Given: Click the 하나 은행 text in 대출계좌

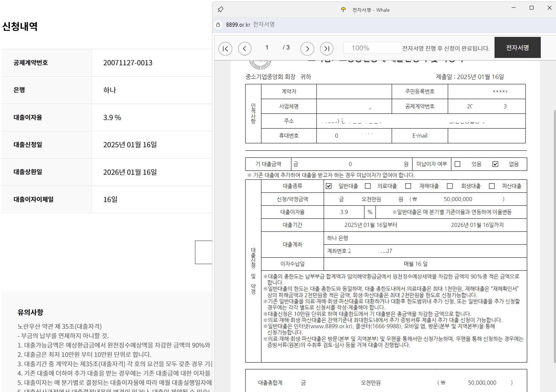Looking at the screenshot, I should 338,238.
